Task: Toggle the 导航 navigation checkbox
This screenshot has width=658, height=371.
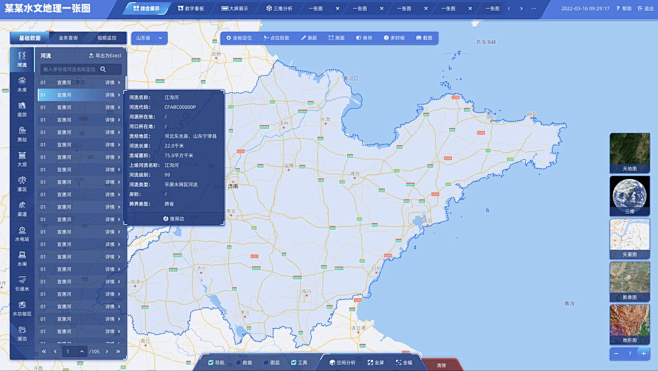Action: (x=217, y=363)
